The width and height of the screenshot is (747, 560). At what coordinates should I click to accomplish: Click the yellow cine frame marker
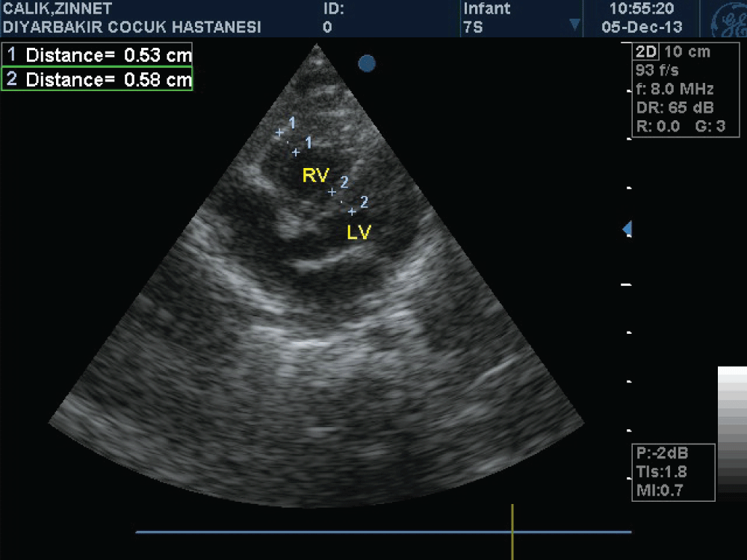pos(512,532)
